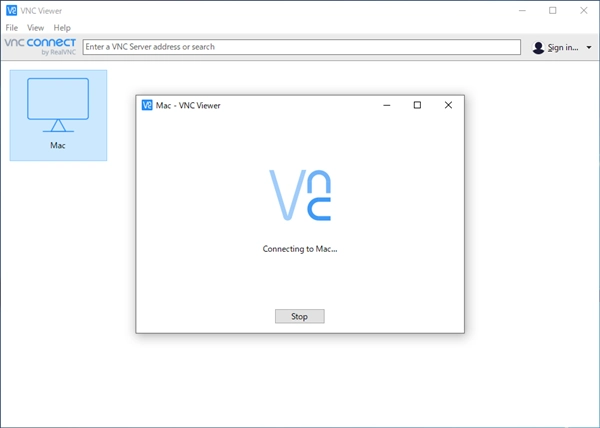
Task: Open the File menu
Action: tap(11, 28)
